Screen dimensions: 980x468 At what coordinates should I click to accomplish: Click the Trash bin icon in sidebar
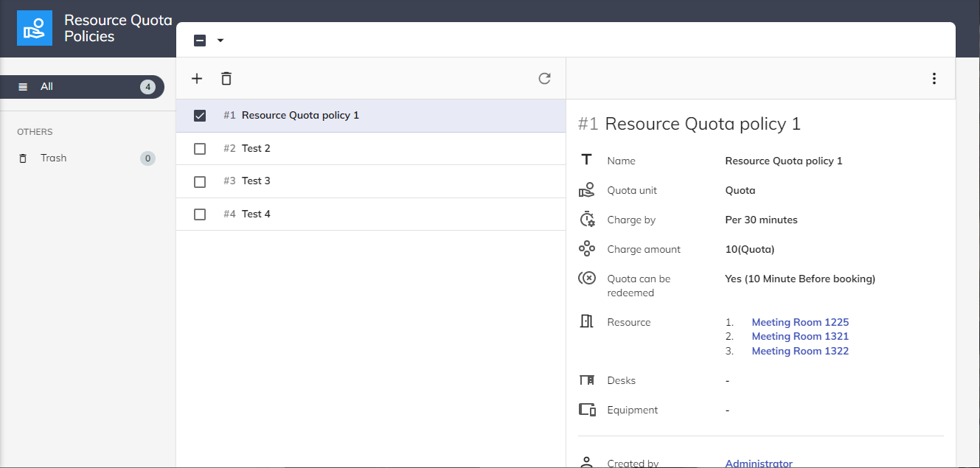[x=23, y=158]
